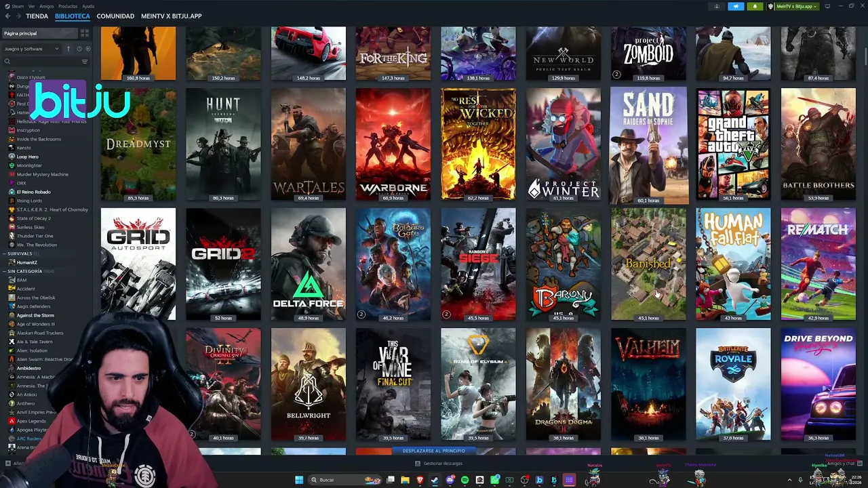This screenshot has width=868, height=488.
Task: Select Thunder Tier One in sidebar
Action: click(35, 236)
